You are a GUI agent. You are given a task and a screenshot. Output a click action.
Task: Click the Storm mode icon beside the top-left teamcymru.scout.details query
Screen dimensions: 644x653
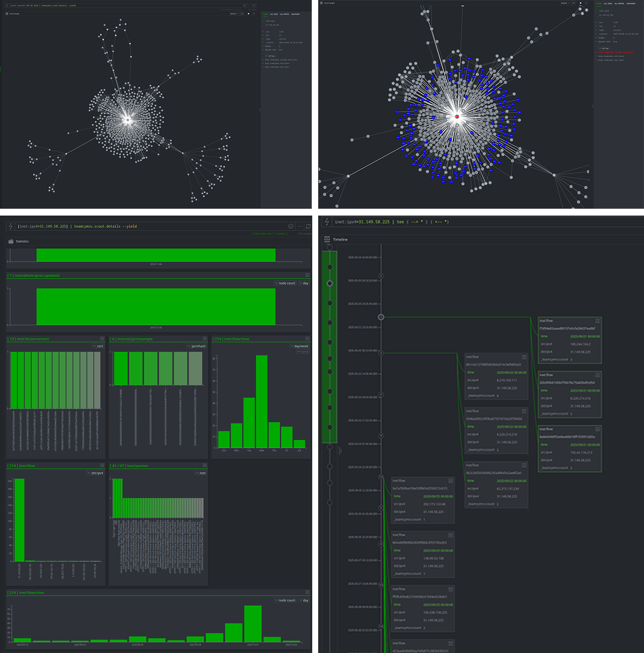tap(7, 5)
